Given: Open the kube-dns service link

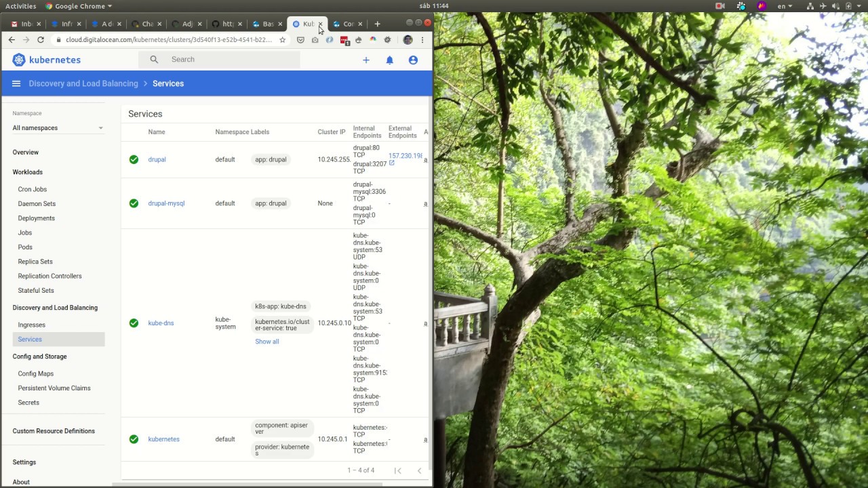Looking at the screenshot, I should [161, 323].
